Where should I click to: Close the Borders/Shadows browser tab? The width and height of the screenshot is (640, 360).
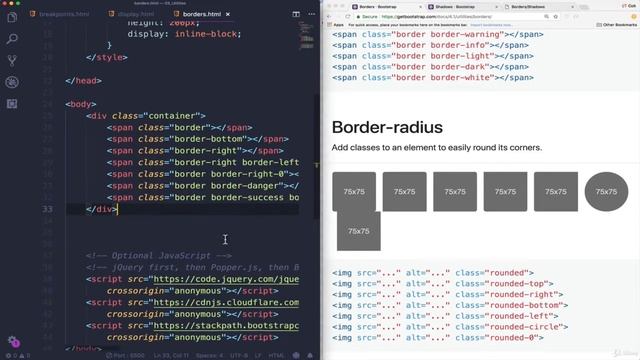pos(572,7)
